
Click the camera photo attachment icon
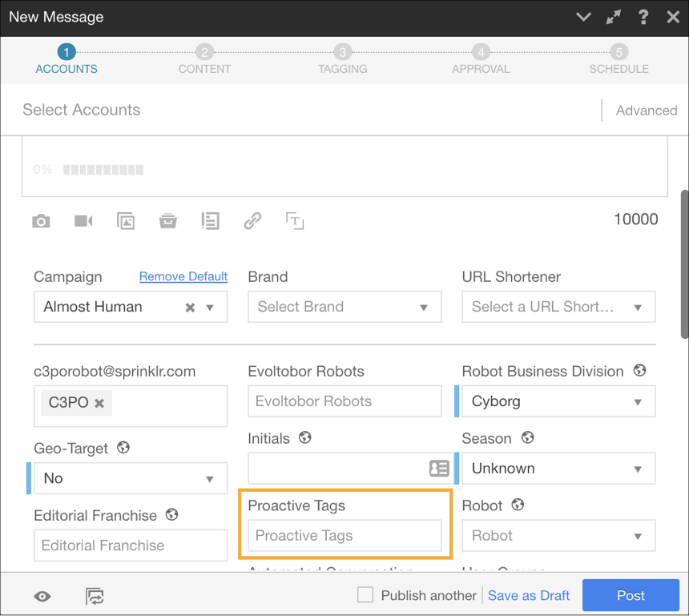[41, 221]
